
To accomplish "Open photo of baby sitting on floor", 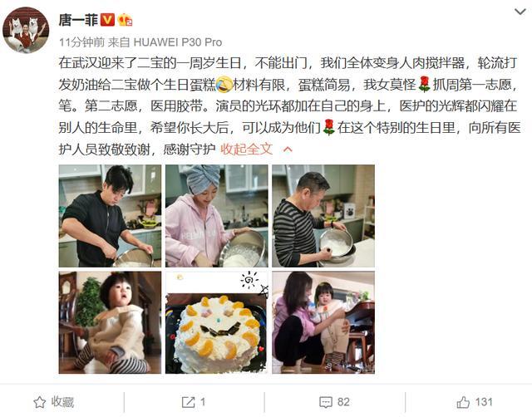I will tap(110, 322).
